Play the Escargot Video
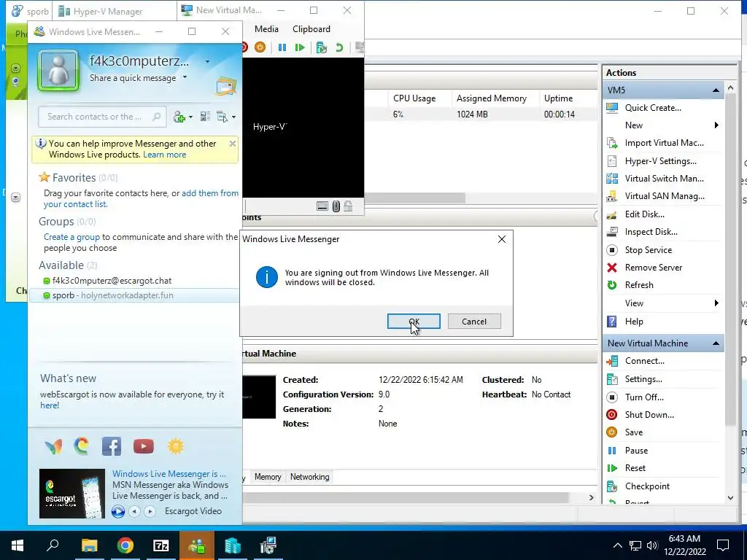 [118, 511]
